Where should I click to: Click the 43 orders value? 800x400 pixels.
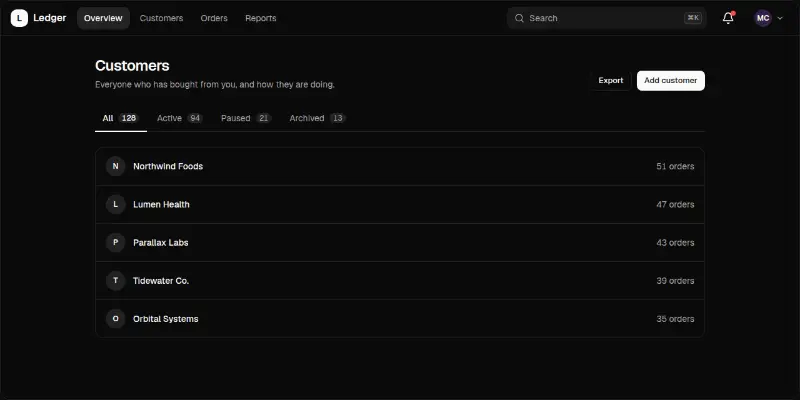point(675,243)
